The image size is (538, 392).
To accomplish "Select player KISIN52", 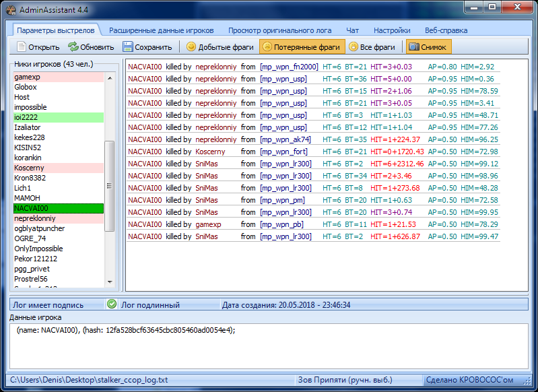I will point(59,148).
